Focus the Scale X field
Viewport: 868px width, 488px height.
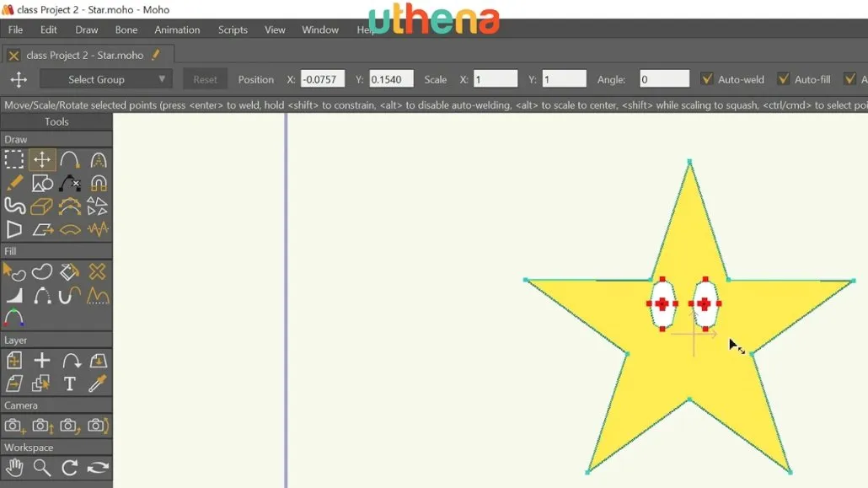click(496, 79)
